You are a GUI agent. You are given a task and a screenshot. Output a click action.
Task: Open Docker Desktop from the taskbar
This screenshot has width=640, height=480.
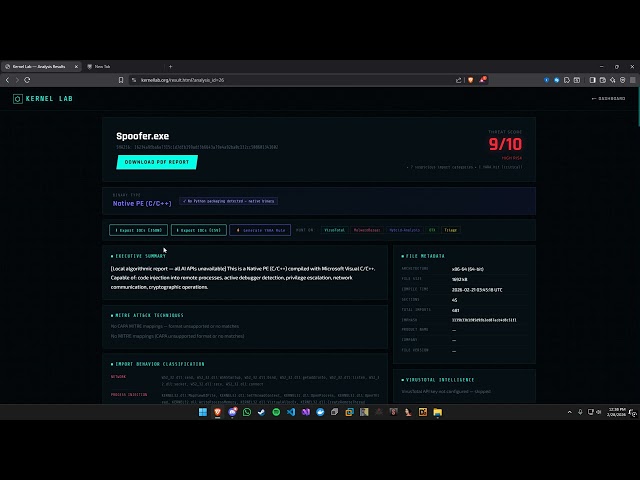[x=320, y=412]
